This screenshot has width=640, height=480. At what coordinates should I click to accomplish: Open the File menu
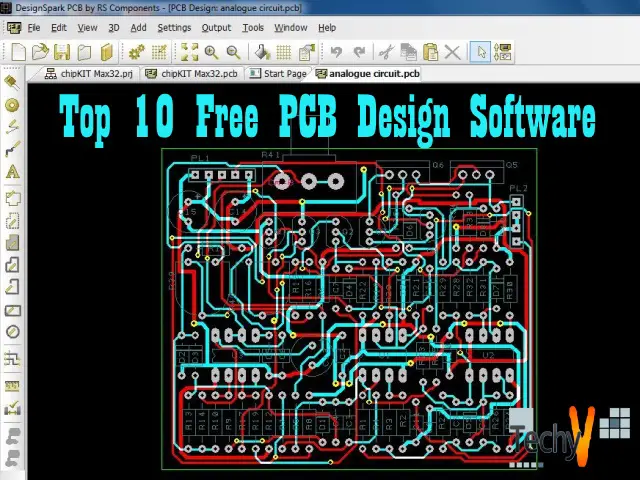(x=34, y=28)
